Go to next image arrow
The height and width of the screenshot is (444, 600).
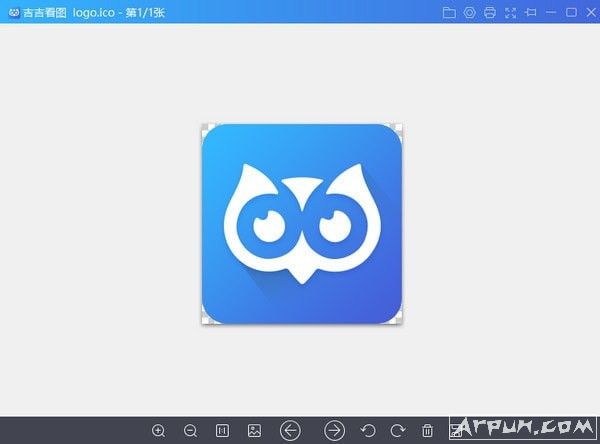click(x=334, y=431)
